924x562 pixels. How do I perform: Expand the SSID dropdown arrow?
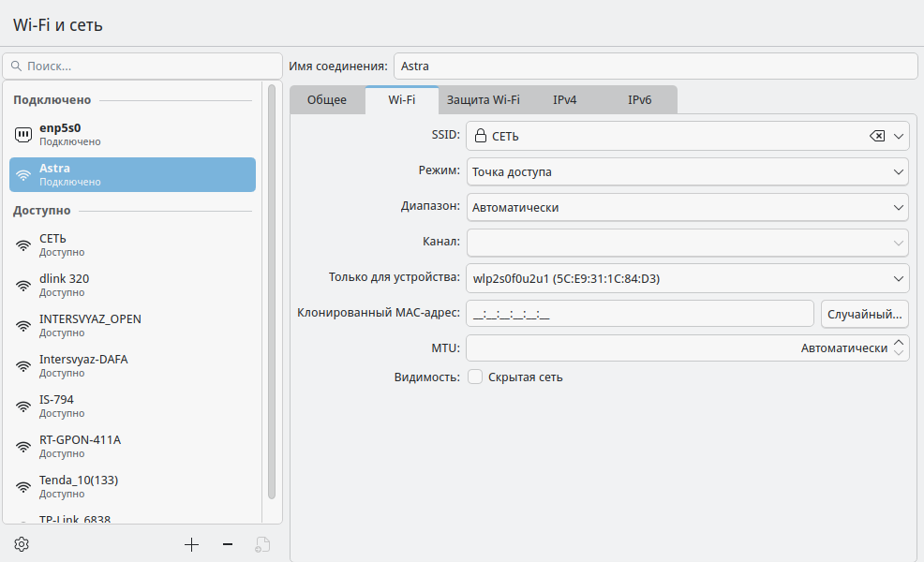[x=898, y=136]
